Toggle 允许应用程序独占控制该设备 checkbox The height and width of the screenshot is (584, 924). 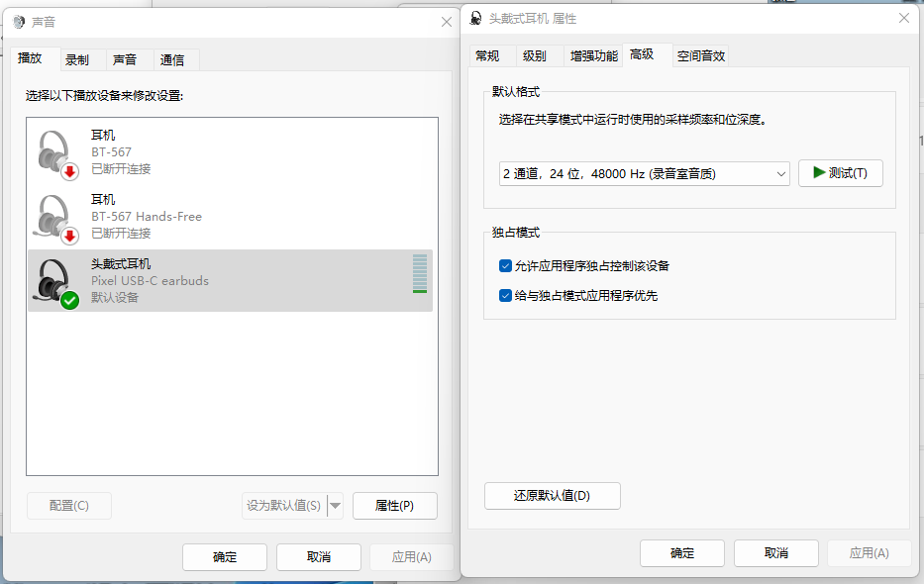click(505, 266)
